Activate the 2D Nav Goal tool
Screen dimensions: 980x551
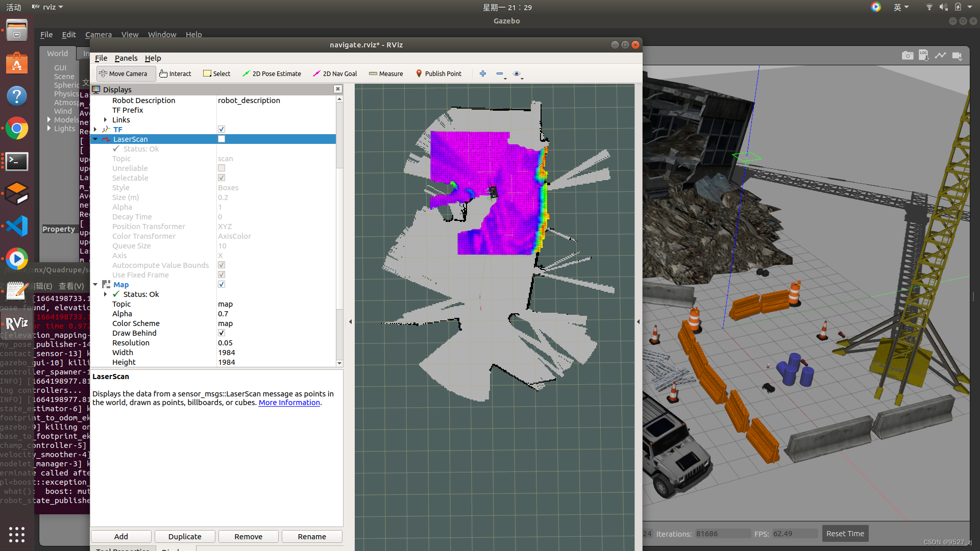(335, 73)
